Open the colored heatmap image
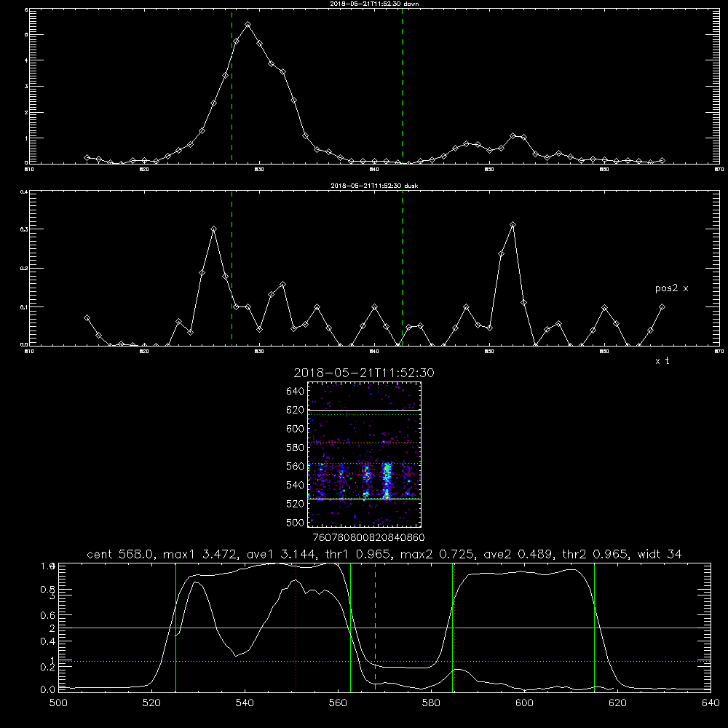 tap(365, 454)
